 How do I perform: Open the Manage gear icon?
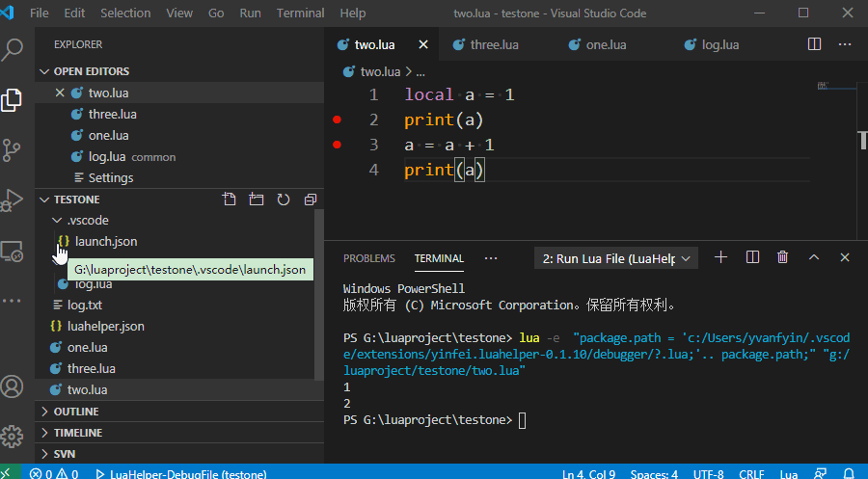pos(12,437)
